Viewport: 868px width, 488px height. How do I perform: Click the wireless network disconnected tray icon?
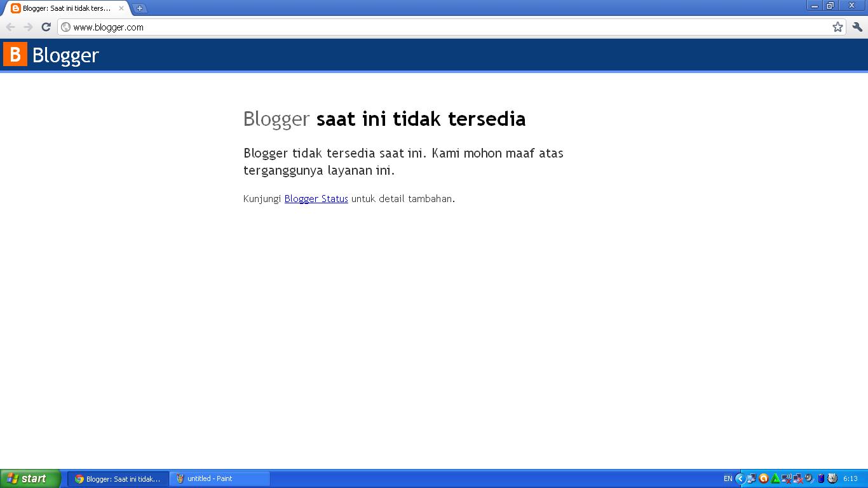(x=787, y=478)
